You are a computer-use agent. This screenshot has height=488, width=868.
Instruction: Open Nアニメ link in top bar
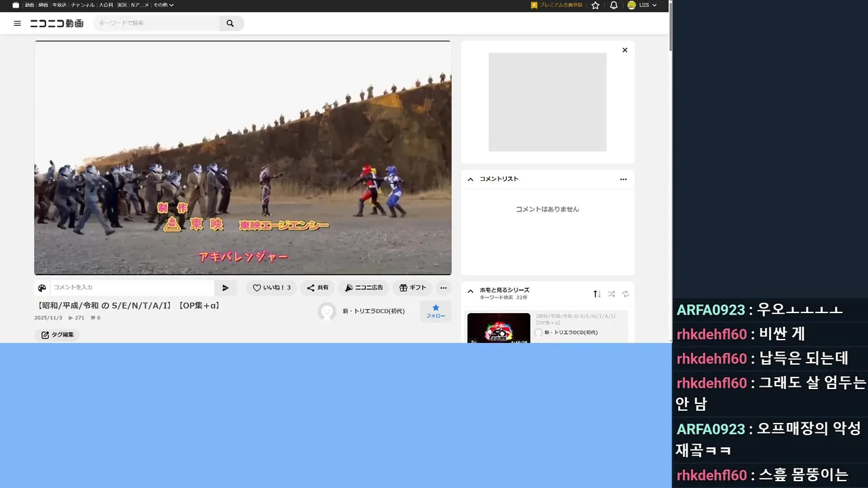[x=140, y=5]
